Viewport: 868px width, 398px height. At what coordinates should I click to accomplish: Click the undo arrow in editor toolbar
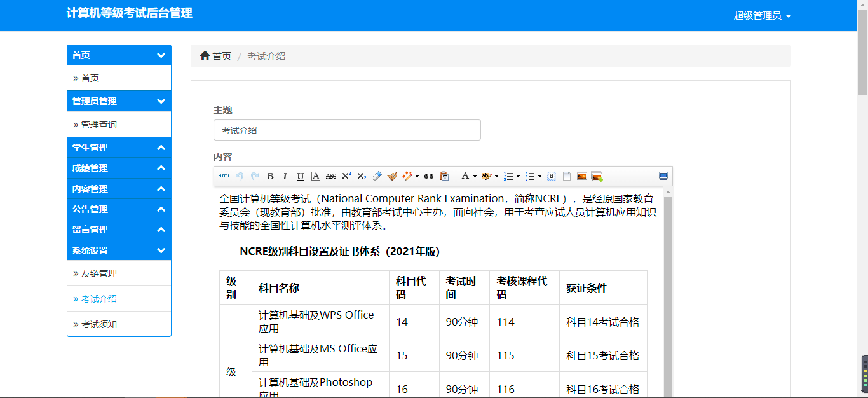240,176
